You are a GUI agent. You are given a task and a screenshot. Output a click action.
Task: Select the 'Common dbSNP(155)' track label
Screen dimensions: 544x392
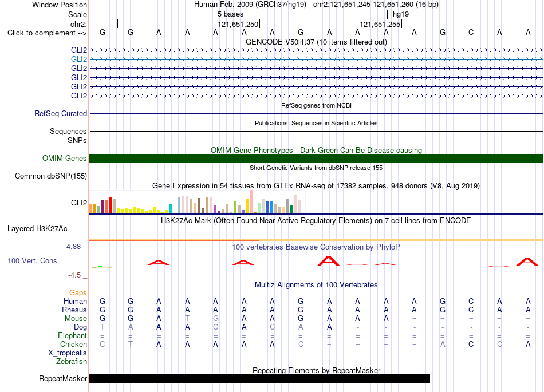[50, 176]
